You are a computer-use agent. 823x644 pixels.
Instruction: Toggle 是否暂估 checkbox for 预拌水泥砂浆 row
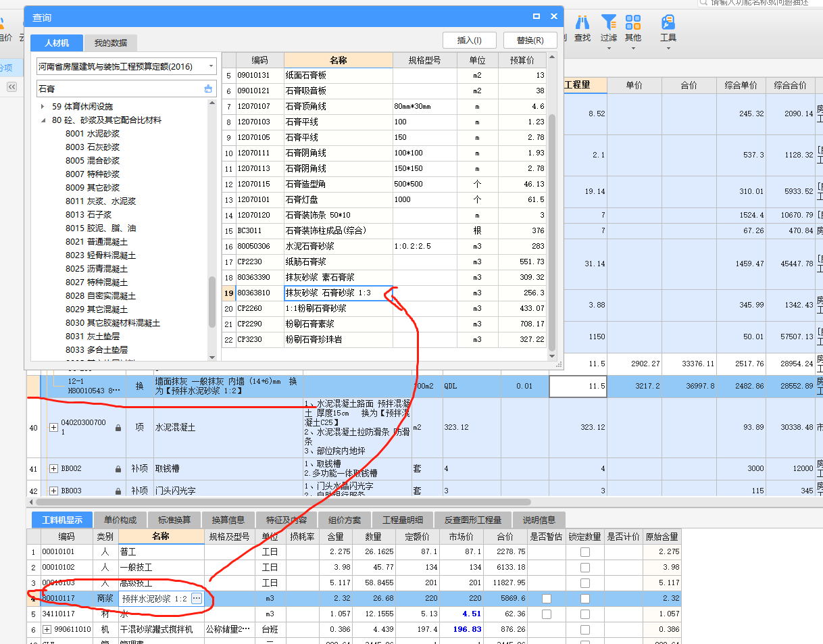point(546,599)
